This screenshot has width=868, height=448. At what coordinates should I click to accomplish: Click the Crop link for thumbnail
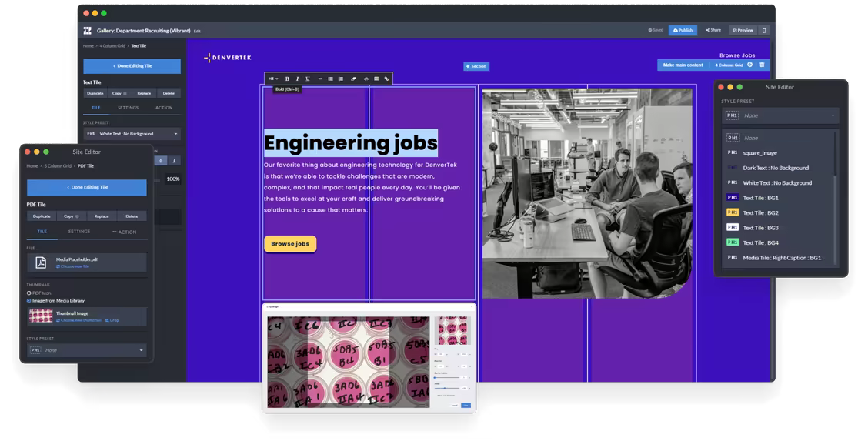coord(112,320)
